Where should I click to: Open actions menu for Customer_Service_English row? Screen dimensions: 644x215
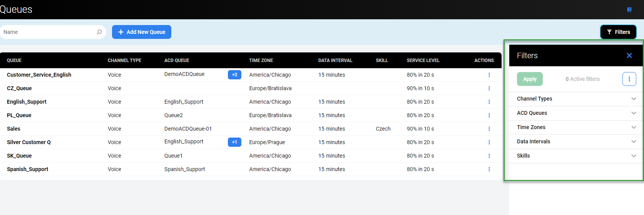coord(489,75)
